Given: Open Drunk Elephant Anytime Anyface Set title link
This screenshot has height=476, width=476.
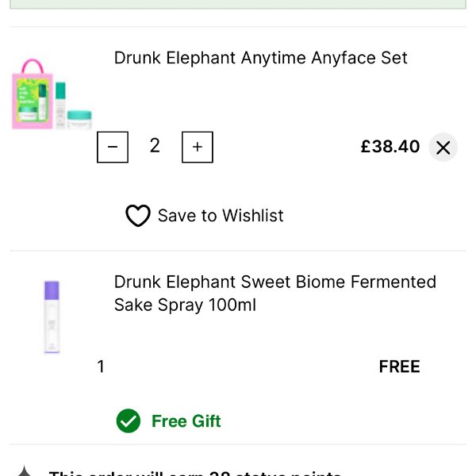Looking at the screenshot, I should coord(260,58).
